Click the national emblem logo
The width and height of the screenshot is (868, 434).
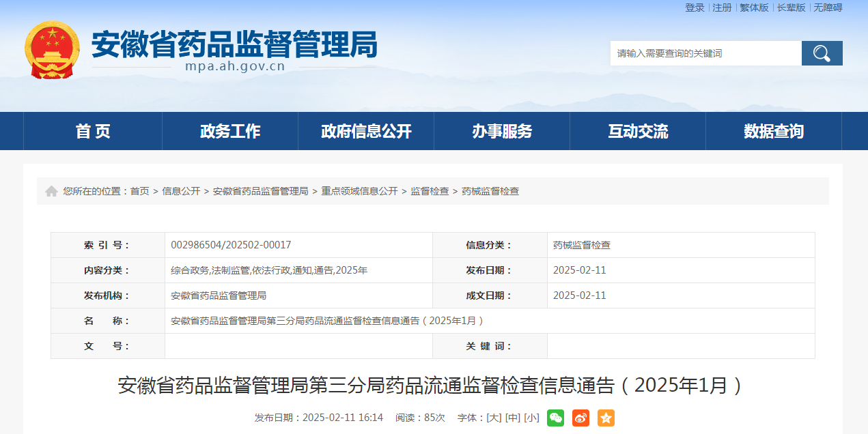click(x=52, y=50)
